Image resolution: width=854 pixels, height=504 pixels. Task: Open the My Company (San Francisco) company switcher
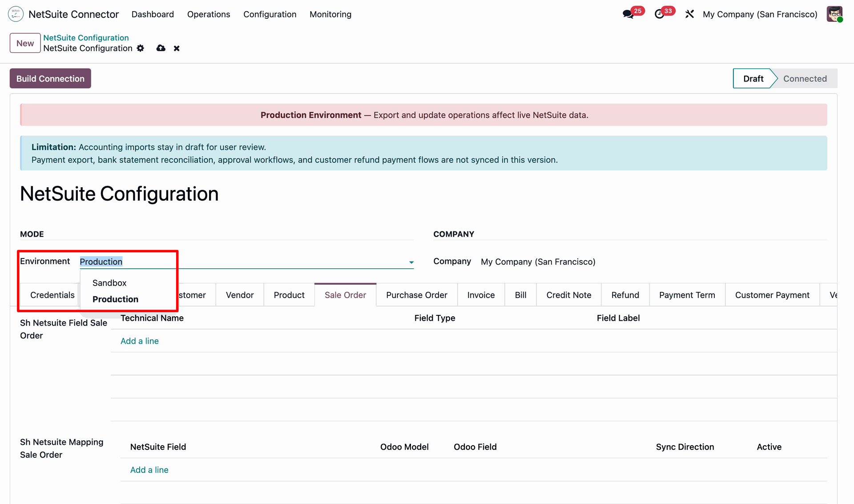[x=760, y=14]
